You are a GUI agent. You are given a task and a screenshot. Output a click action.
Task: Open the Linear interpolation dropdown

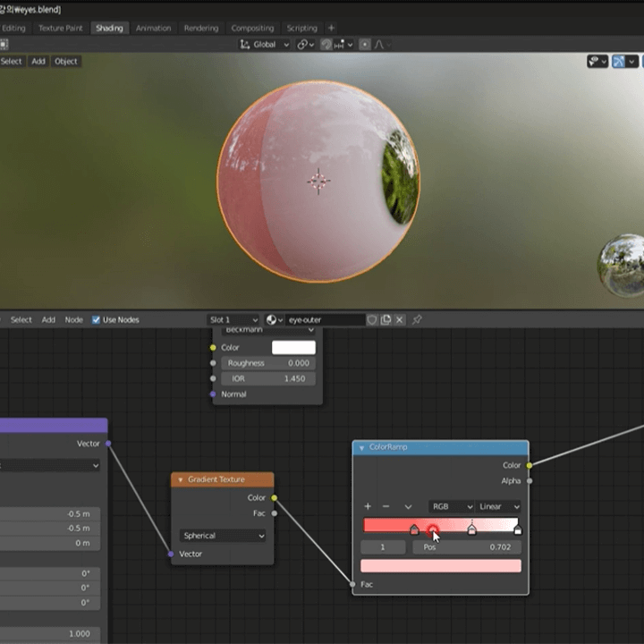(x=498, y=506)
